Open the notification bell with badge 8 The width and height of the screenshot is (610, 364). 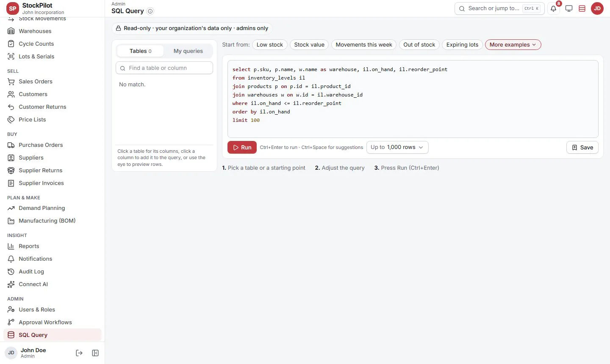[x=554, y=8]
